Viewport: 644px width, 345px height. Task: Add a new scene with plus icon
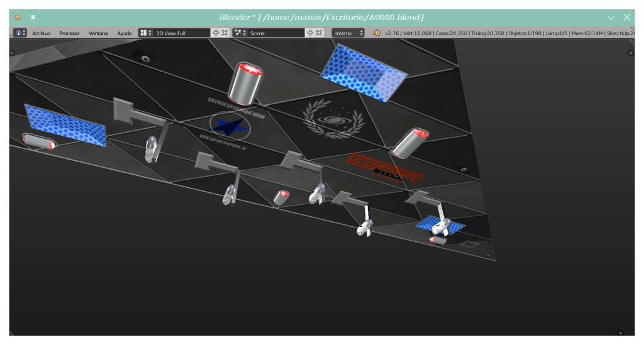click(310, 33)
